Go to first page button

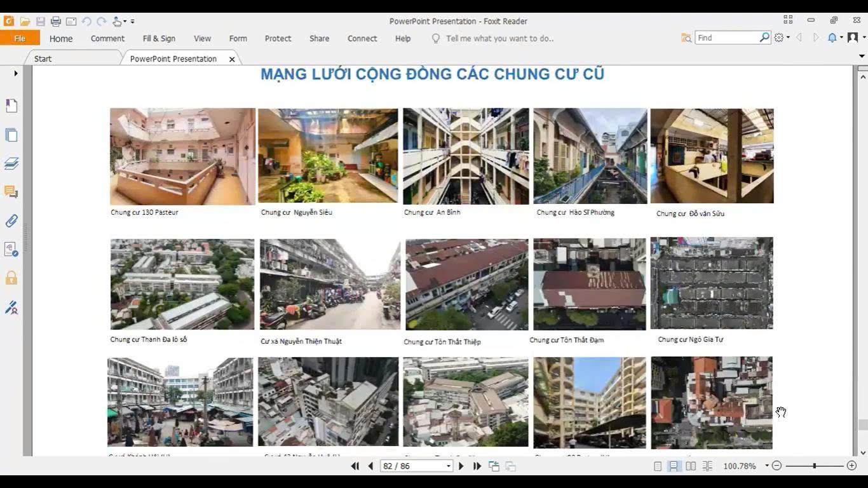[355, 466]
